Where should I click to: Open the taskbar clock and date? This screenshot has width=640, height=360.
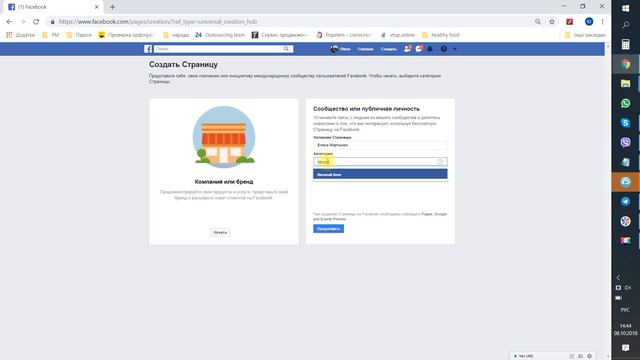coord(625,329)
